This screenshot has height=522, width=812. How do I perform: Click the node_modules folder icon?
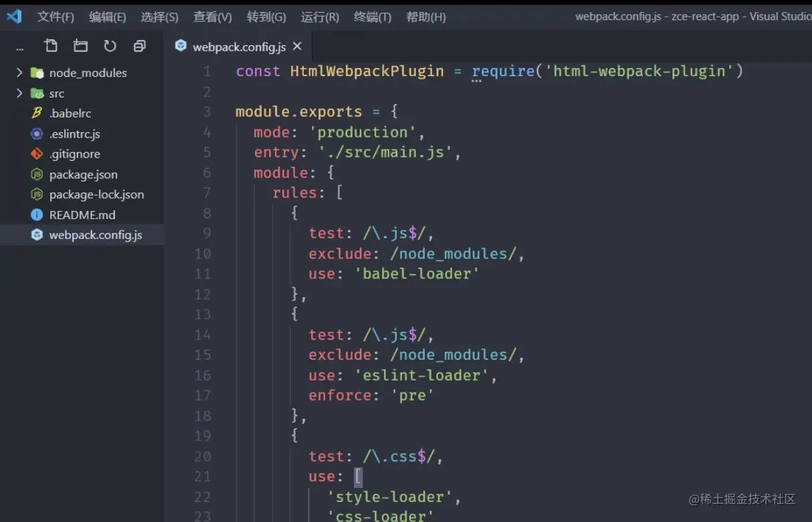pos(37,73)
